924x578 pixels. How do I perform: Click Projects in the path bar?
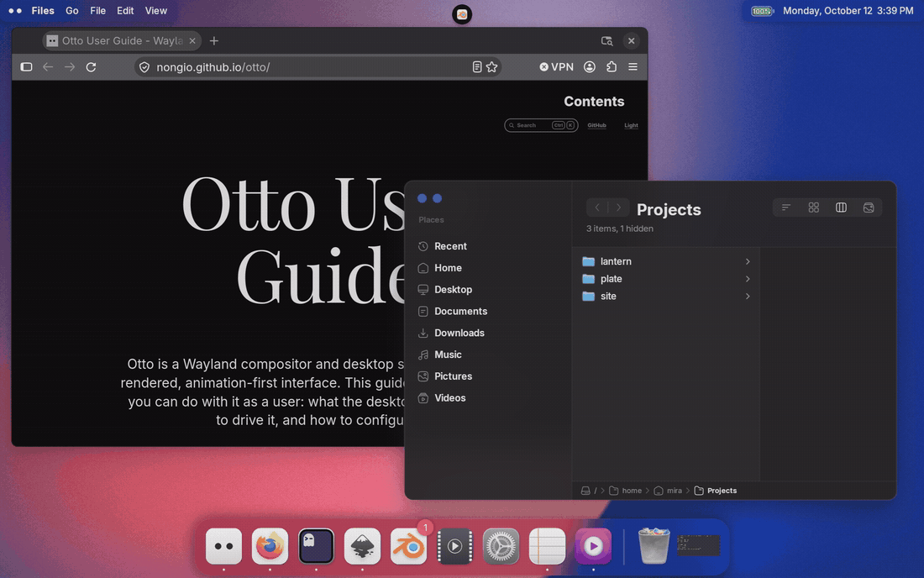716,491
